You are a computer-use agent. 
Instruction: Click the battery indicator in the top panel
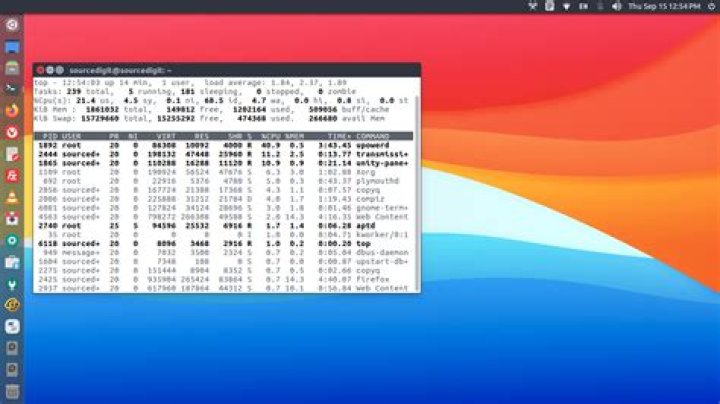pos(601,6)
